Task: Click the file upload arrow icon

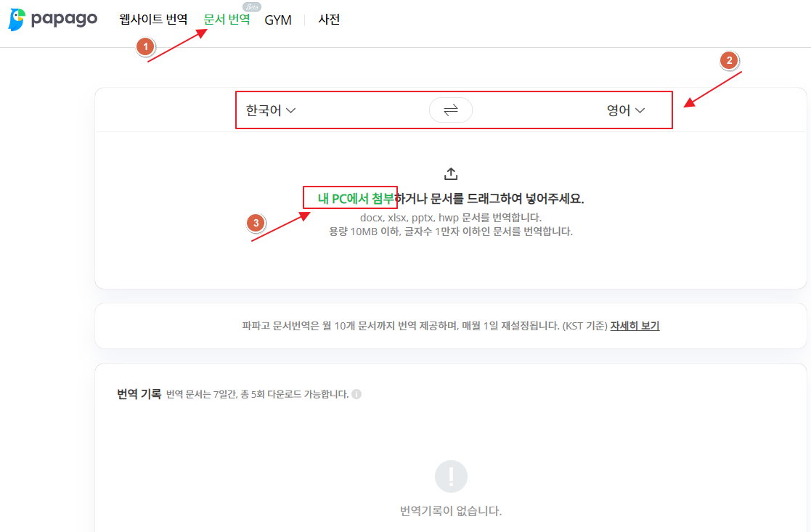Action: point(450,173)
